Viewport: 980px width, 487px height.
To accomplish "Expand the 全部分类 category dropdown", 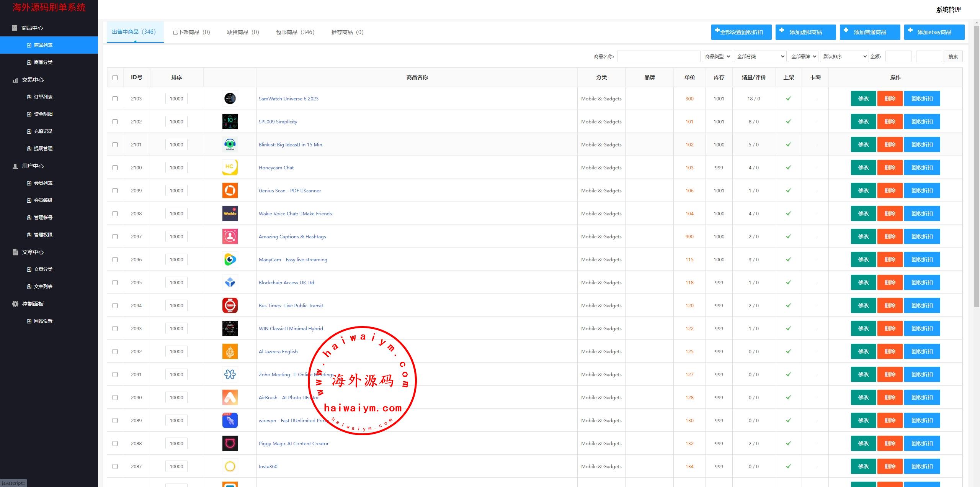I will coord(759,56).
